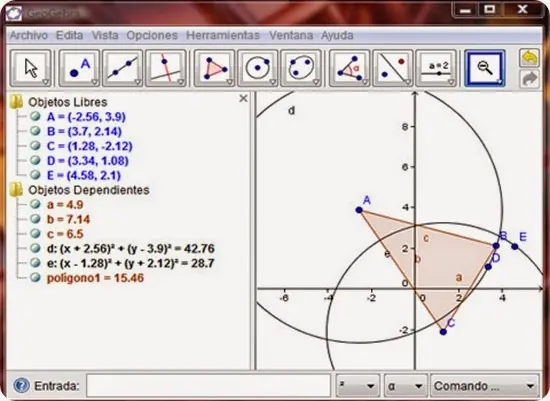Select the Perpendicular line tool
Viewport: 550px width, 401px height.
click(x=166, y=68)
